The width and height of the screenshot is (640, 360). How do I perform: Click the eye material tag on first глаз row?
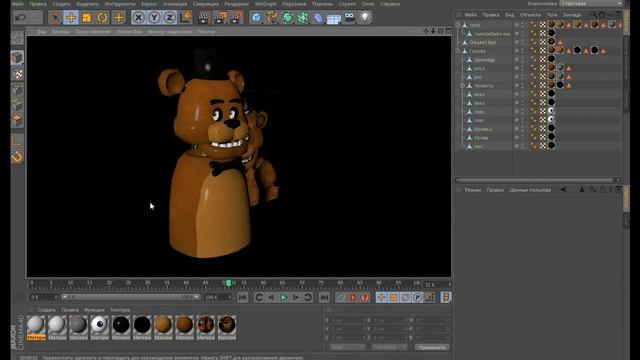tap(551, 111)
